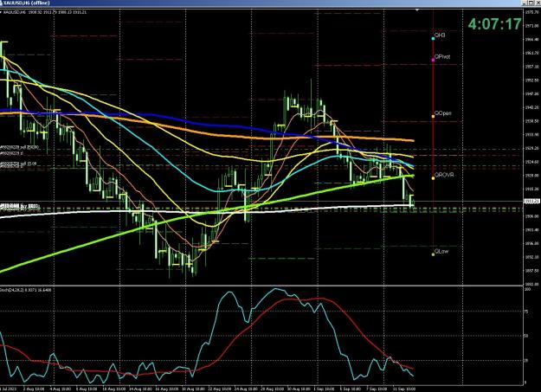Click the sell 15.08 order label
This screenshot has width=541, height=392.
pyautogui.click(x=18, y=164)
